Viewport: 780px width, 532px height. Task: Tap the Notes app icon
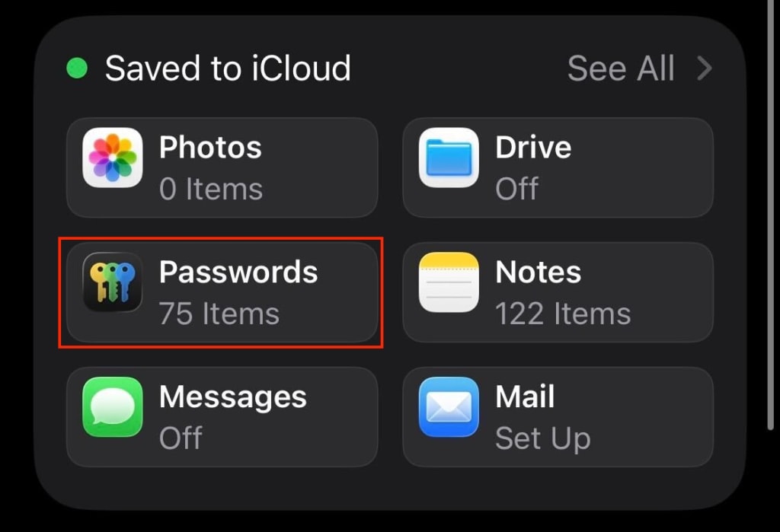pyautogui.click(x=449, y=282)
